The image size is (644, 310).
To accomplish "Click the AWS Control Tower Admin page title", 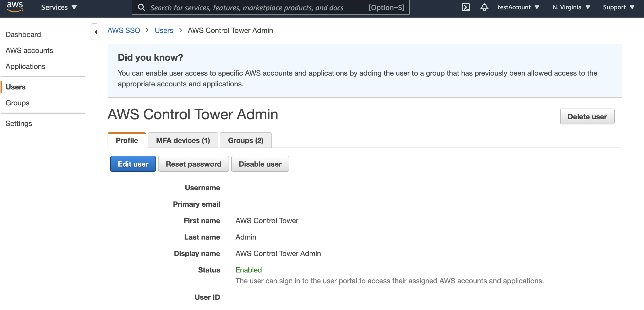I will tap(193, 114).
